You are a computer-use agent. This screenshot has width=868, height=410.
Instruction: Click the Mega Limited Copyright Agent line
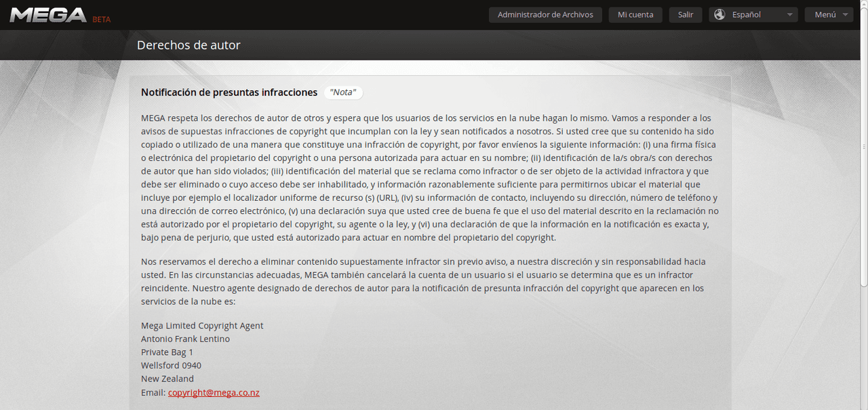(202, 326)
